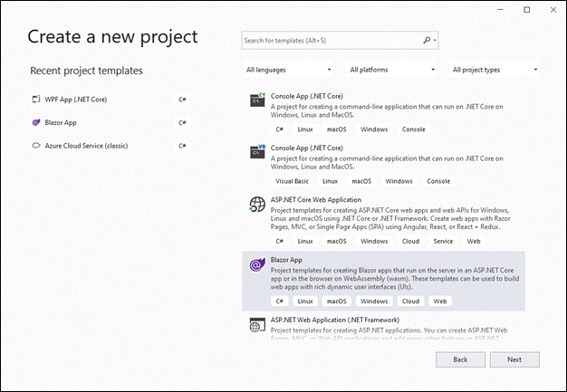Click the WPF App recent template icon
Screen dimensions: 567x392
[36, 99]
